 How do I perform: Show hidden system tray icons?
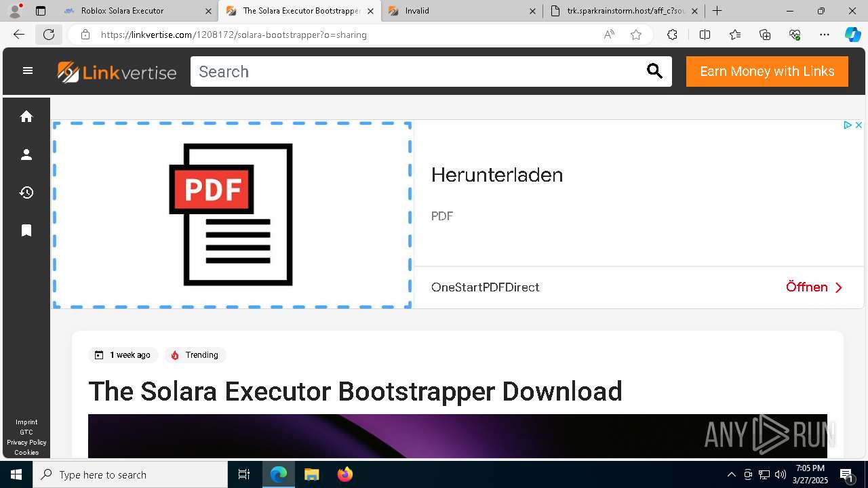(x=731, y=474)
